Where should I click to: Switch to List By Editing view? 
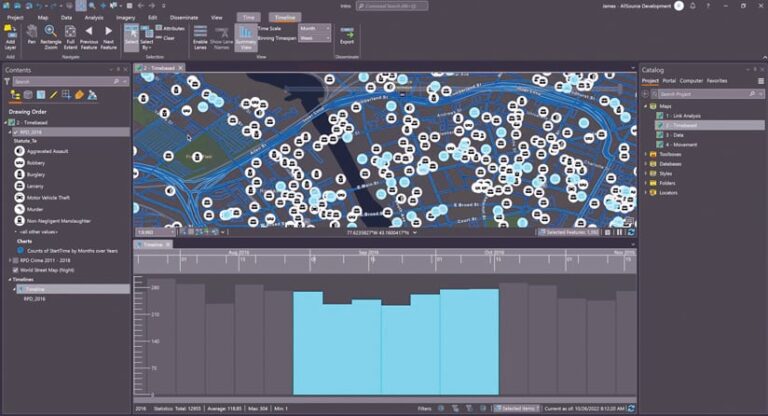click(53, 95)
